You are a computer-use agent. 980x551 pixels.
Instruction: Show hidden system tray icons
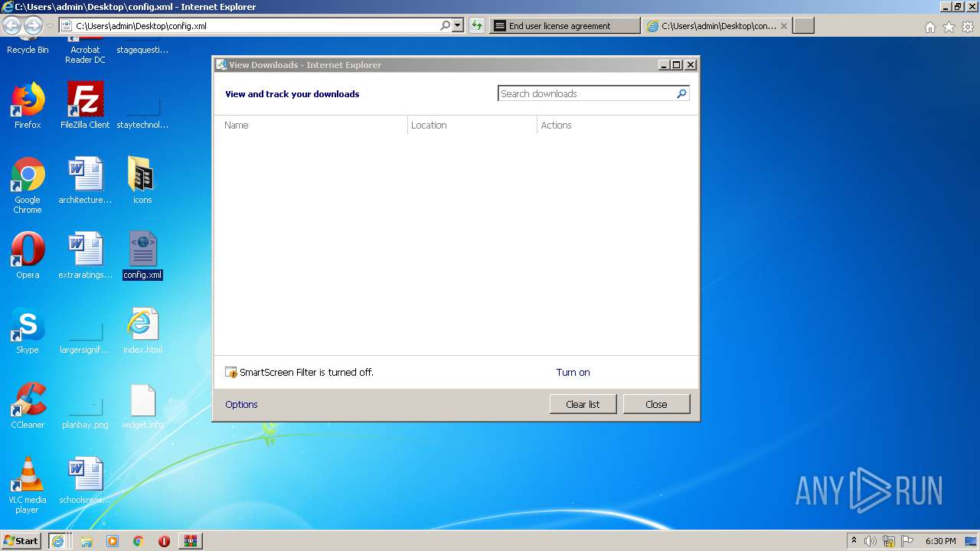tap(854, 540)
